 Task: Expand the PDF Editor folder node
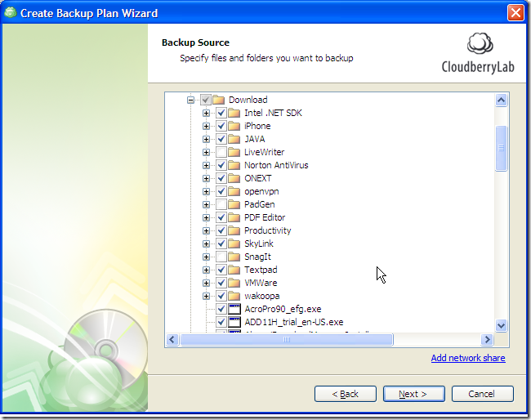206,218
